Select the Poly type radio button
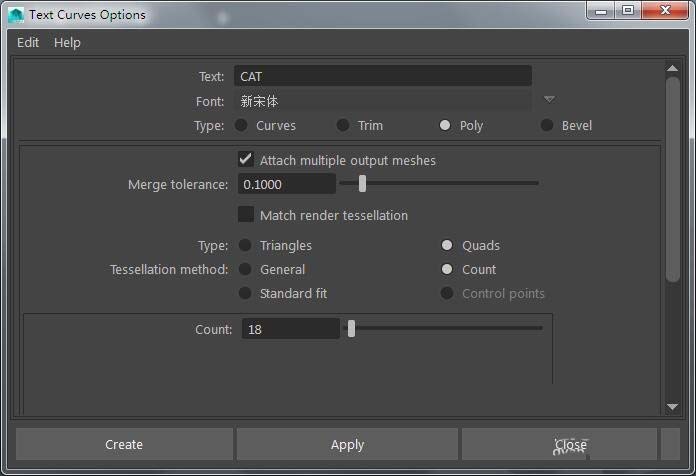The width and height of the screenshot is (696, 476). tap(445, 125)
